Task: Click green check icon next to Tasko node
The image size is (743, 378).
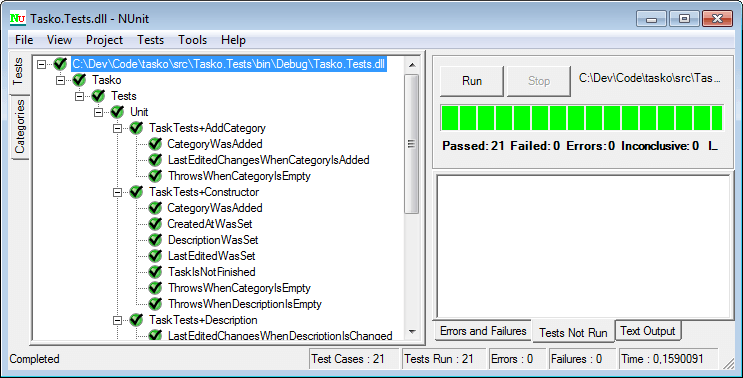Action: pyautogui.click(x=79, y=80)
